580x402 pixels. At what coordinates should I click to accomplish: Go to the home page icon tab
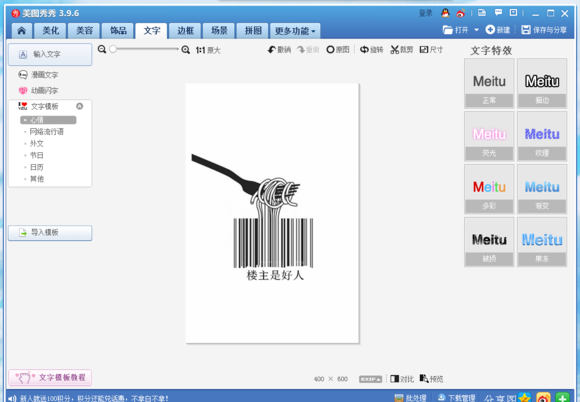22,31
